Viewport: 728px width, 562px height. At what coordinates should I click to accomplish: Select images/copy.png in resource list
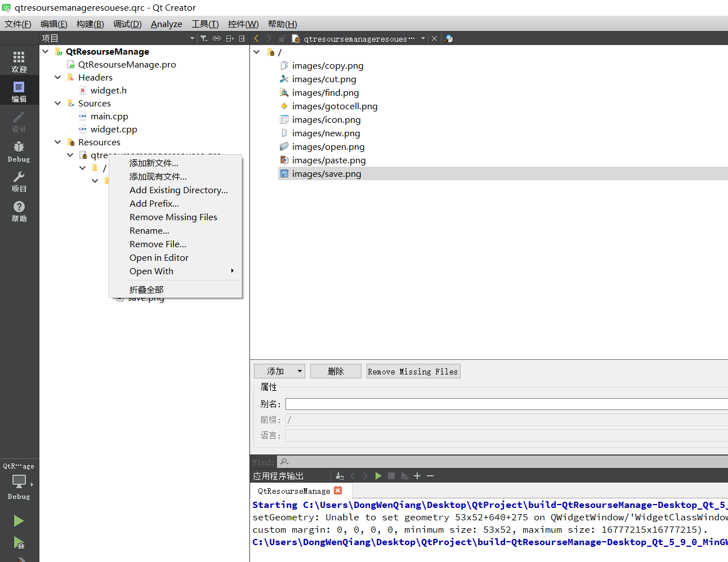pyautogui.click(x=328, y=65)
